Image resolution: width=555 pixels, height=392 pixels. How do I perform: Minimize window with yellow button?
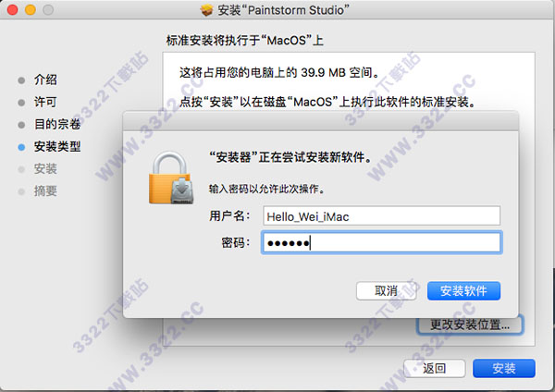point(31,10)
